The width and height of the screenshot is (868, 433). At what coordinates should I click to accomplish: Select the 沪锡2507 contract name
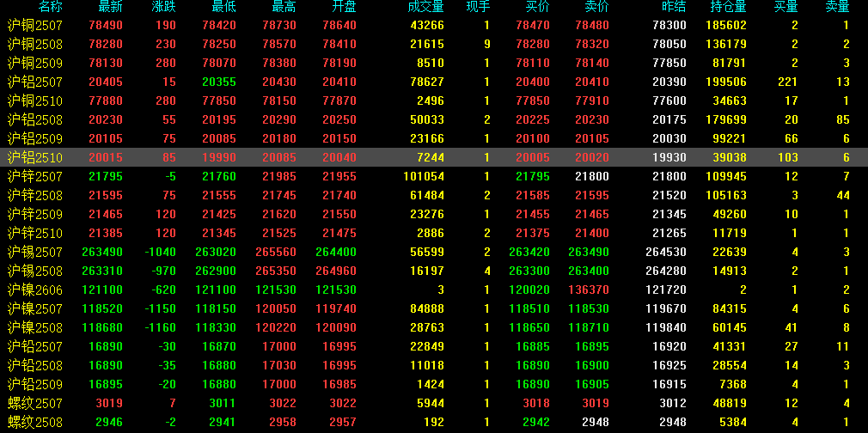click(x=35, y=252)
